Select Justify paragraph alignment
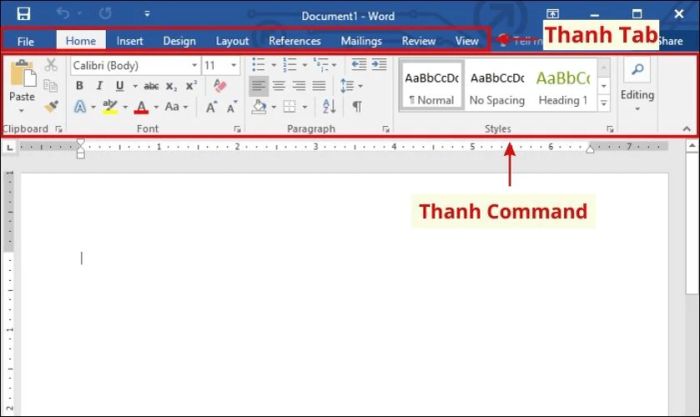This screenshot has height=417, width=700. (319, 86)
